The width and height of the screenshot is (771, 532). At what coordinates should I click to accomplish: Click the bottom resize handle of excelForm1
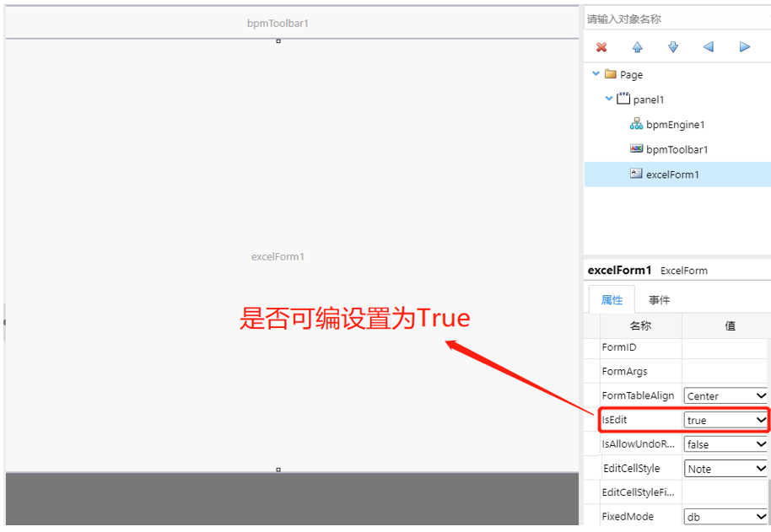[278, 470]
